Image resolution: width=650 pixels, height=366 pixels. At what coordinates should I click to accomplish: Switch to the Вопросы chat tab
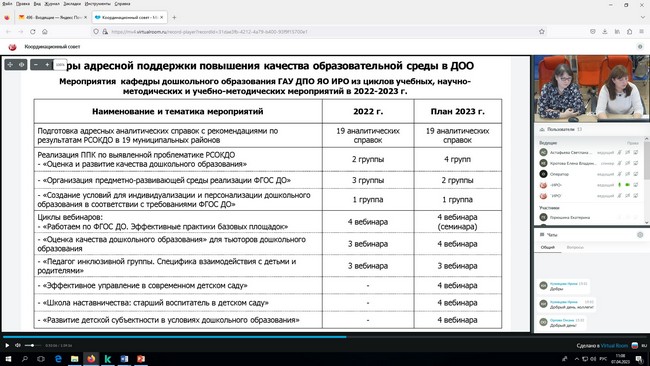[575, 247]
